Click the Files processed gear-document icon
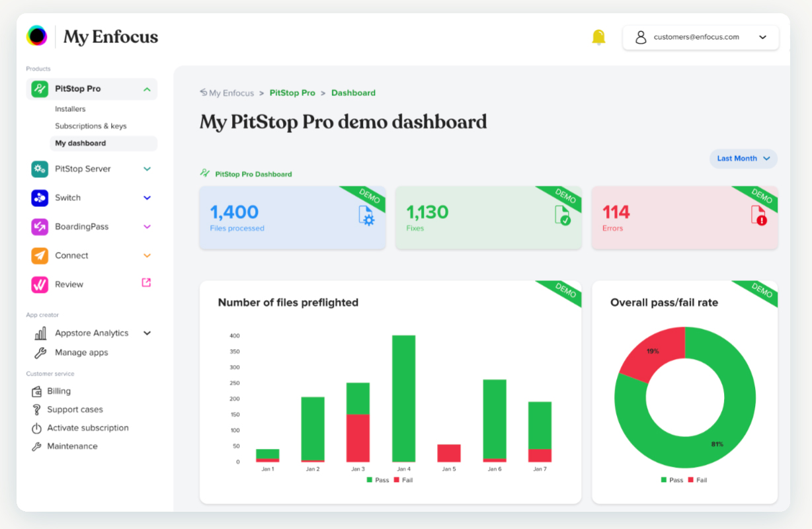The height and width of the screenshot is (529, 812). click(x=366, y=216)
